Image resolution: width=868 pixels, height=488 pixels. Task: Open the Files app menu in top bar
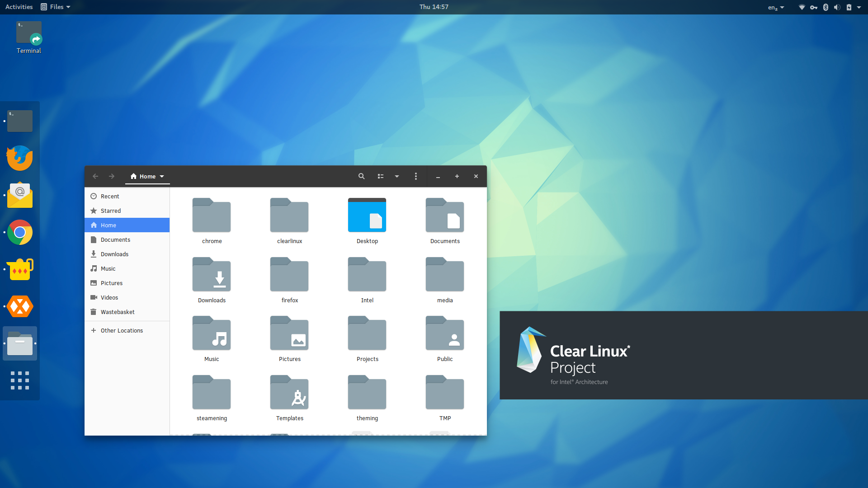tap(56, 7)
